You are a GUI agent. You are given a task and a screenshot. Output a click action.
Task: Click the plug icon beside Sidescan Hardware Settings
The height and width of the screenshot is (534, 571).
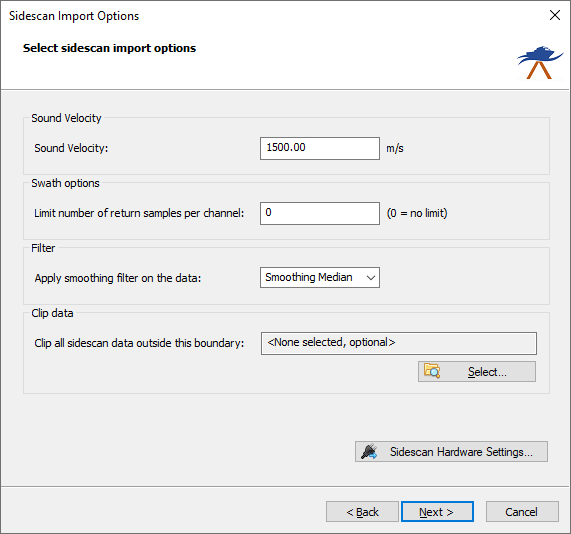tap(369, 452)
